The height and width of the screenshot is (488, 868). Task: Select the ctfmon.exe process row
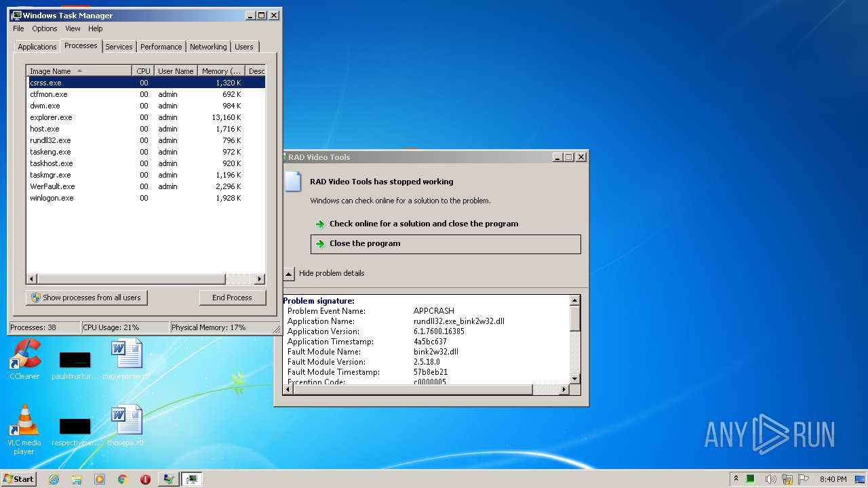tap(146, 94)
